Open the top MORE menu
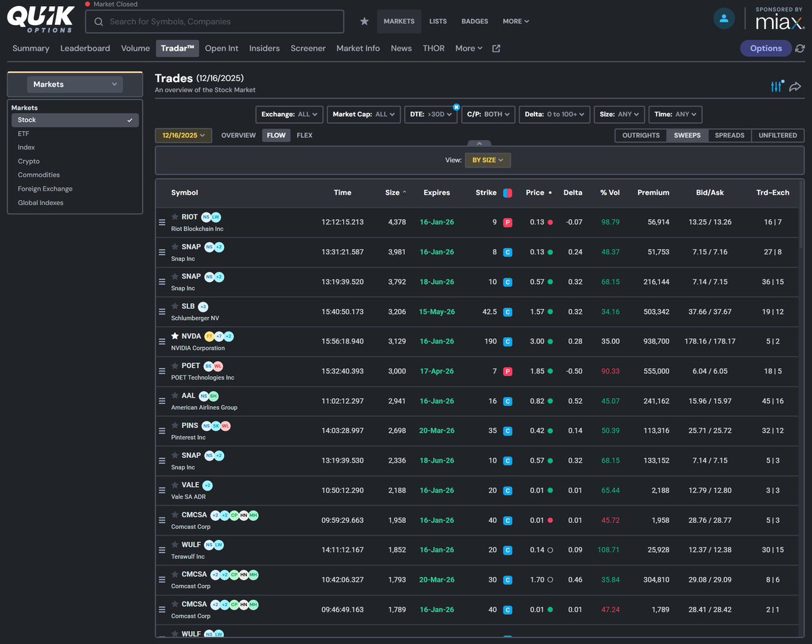This screenshot has width=812, height=644. [516, 21]
